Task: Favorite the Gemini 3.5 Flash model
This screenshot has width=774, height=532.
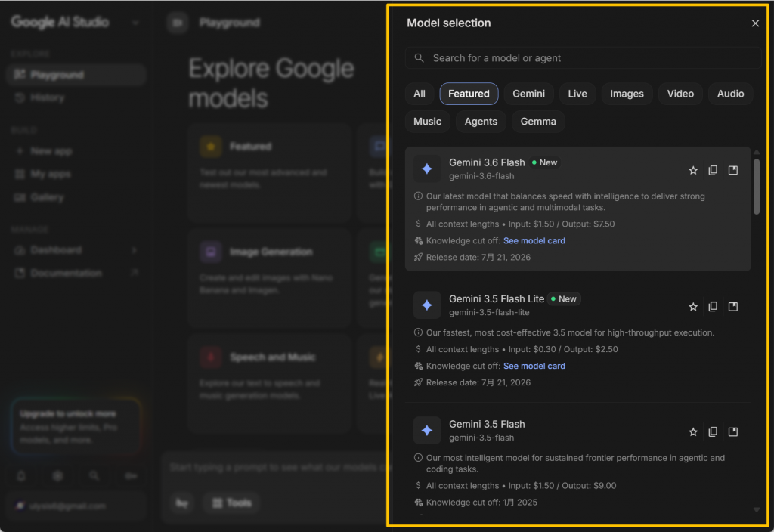Action: coord(693,431)
